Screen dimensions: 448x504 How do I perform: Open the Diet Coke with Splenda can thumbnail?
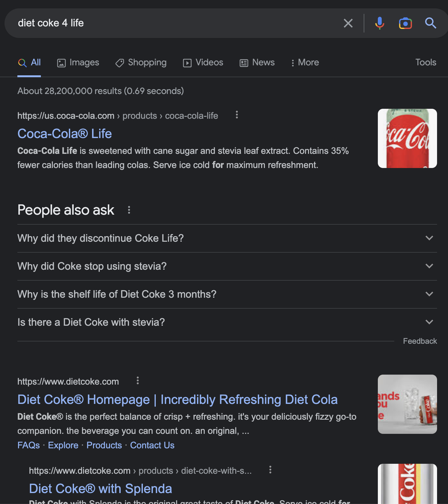click(407, 484)
